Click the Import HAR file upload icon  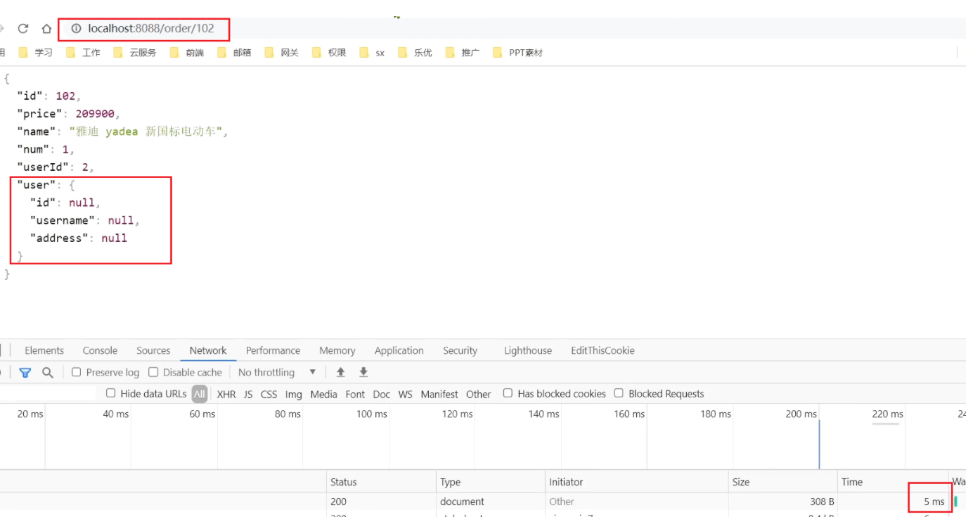pyautogui.click(x=341, y=372)
